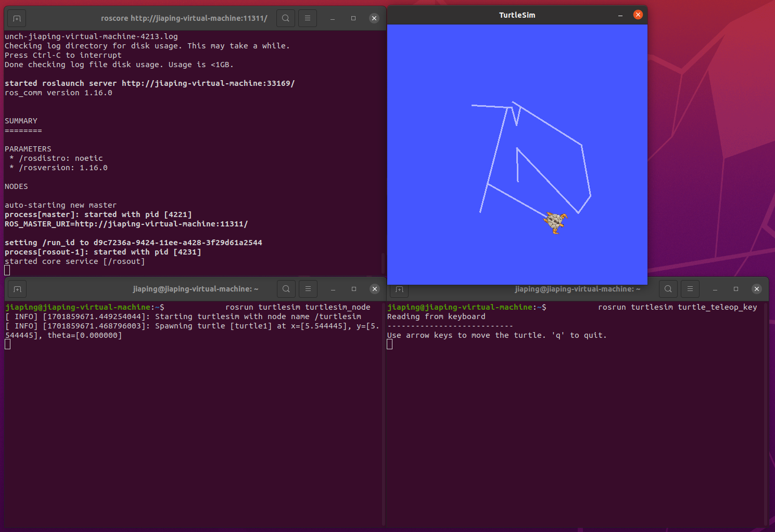Viewport: 775px width, 532px height.
Task: Open new tab in roscore terminal
Action: [x=17, y=18]
